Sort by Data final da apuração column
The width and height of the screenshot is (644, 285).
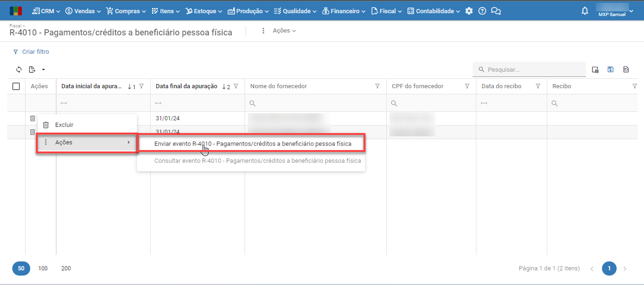tap(186, 86)
